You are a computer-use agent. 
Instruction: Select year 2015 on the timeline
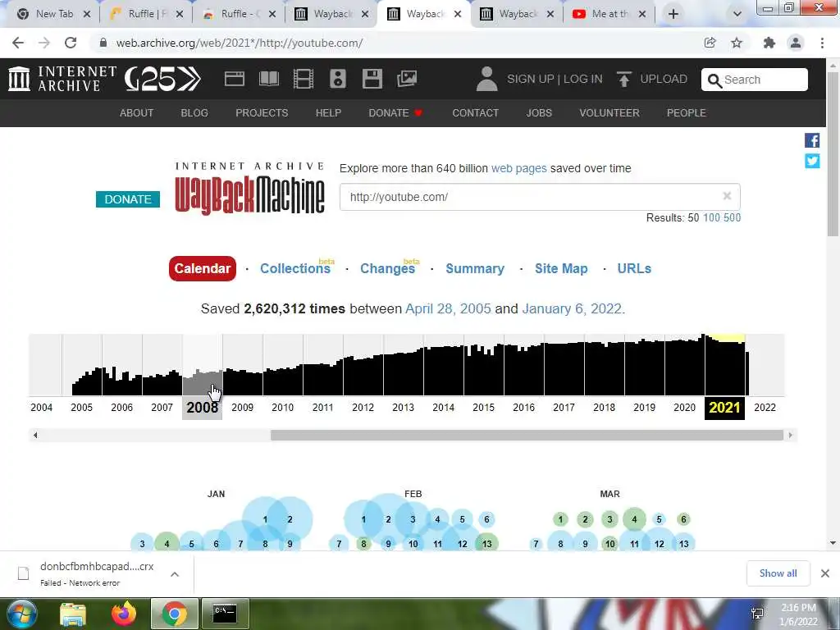click(483, 408)
